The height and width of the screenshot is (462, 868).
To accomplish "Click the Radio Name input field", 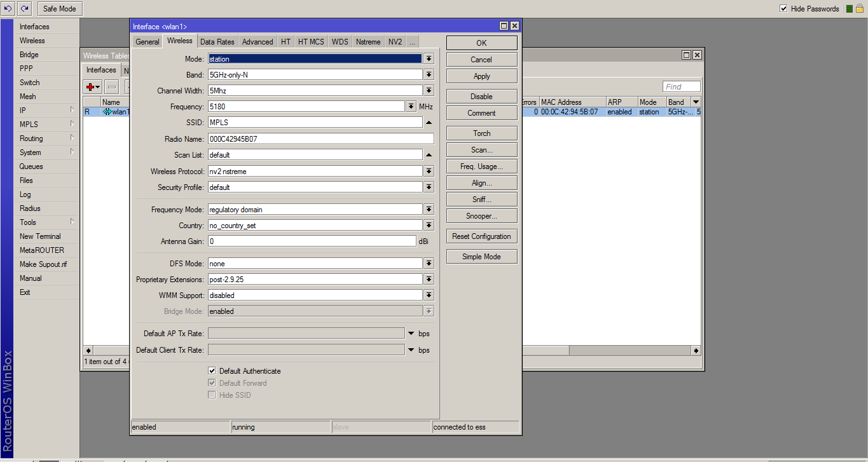I will pyautogui.click(x=320, y=139).
